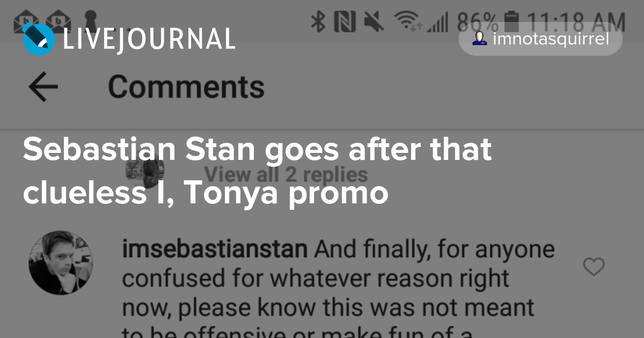The height and width of the screenshot is (338, 644).
Task: Tap the small avatar beside View all replies
Action: [145, 171]
